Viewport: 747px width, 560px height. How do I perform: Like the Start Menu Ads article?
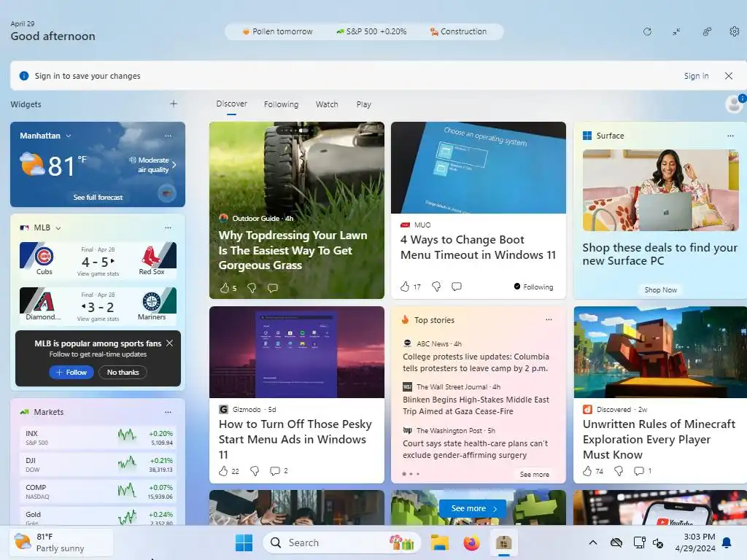tap(223, 471)
